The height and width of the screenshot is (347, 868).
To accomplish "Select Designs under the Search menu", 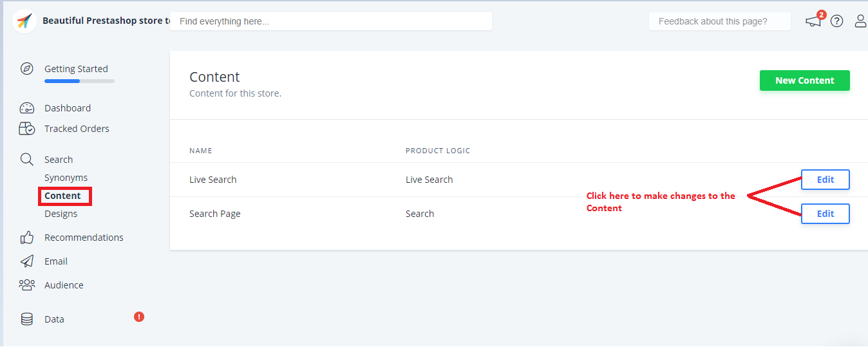I will pyautogui.click(x=61, y=214).
